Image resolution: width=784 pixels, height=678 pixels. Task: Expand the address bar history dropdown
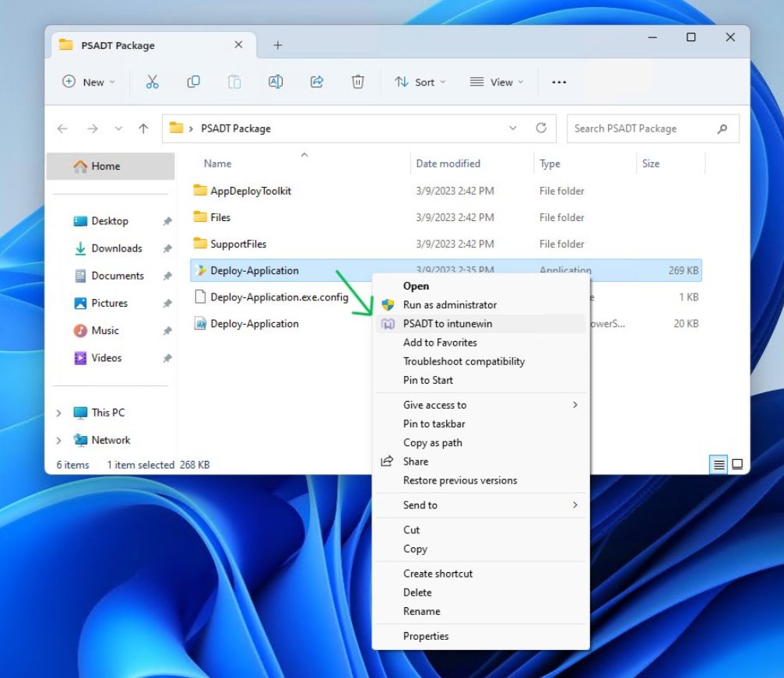513,128
